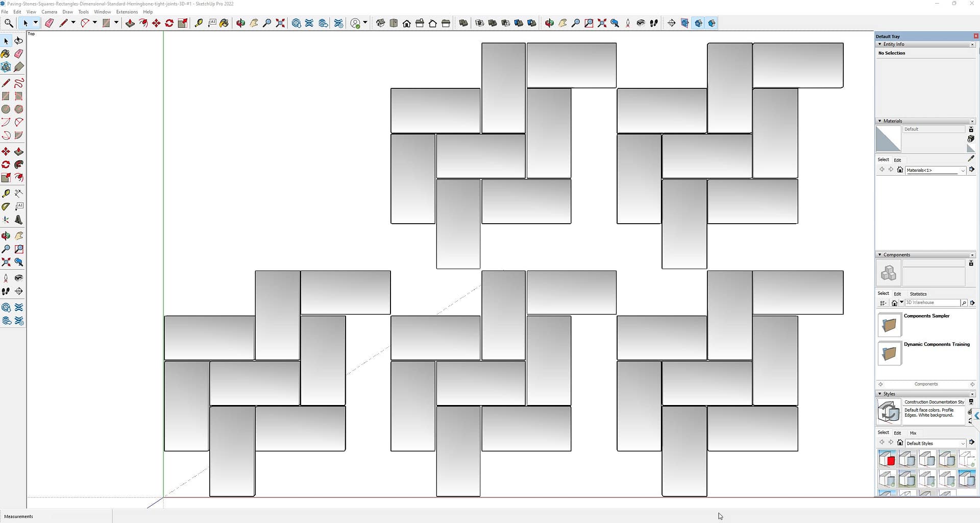Click the 3D Warehouse search field
980x523 pixels.
[932, 303]
